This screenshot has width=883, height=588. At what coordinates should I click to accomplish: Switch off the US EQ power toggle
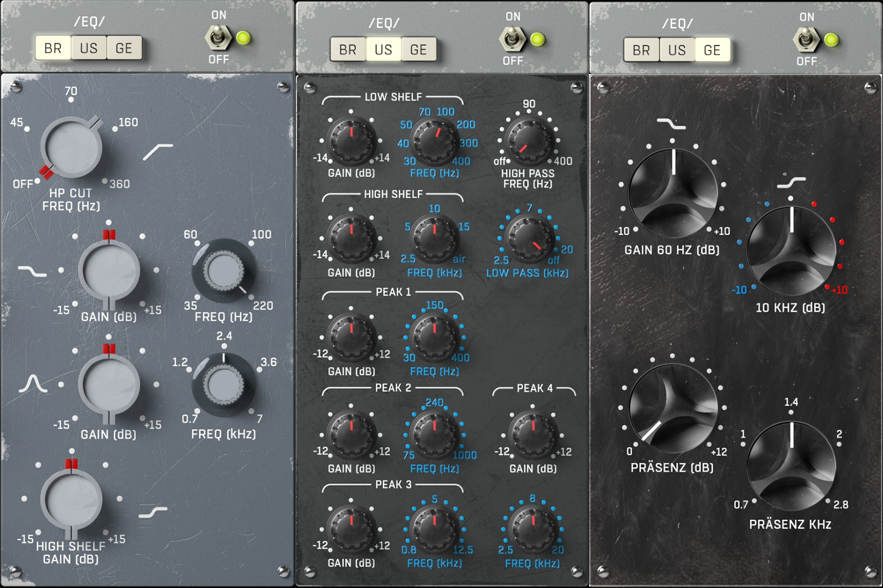click(512, 39)
